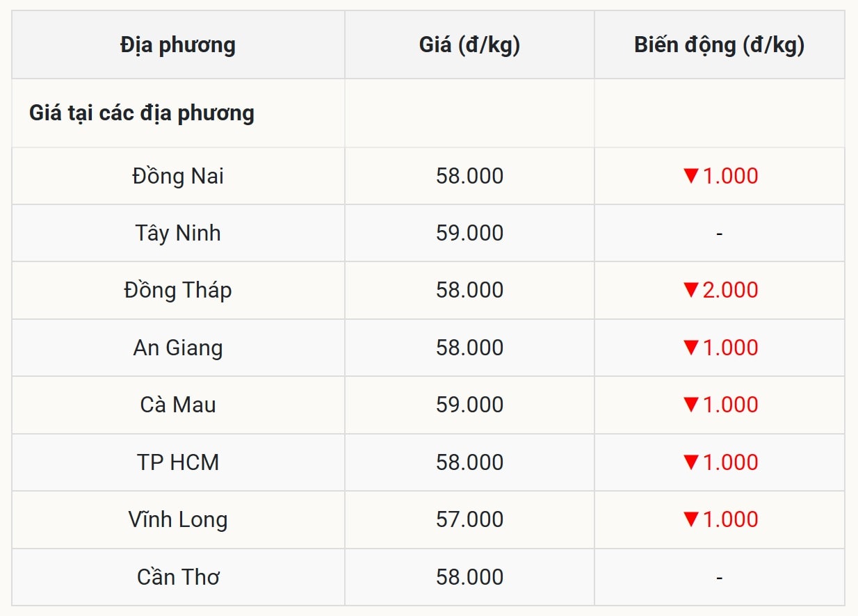Click the Vĩnh Long location cell
This screenshot has width=858, height=616.
[x=178, y=519]
